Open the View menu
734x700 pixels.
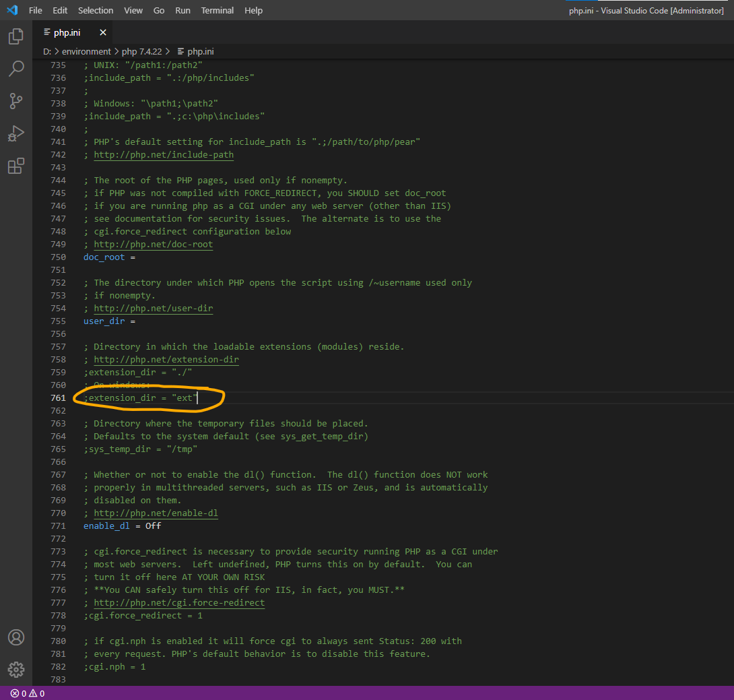(x=133, y=10)
